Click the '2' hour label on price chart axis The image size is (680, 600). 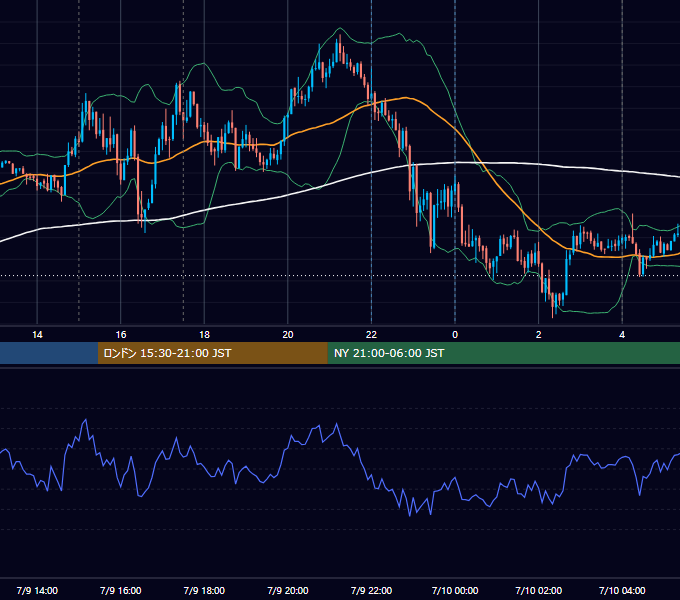[539, 335]
